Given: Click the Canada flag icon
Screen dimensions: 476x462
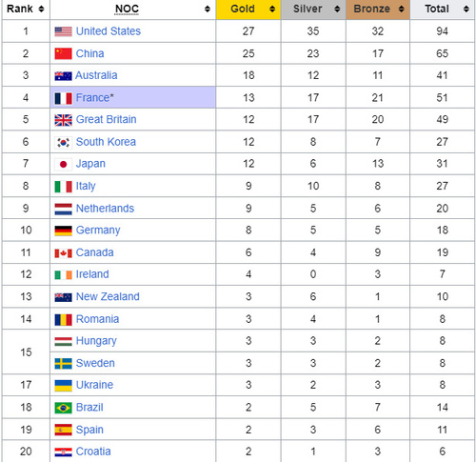Looking at the screenshot, I should (x=63, y=253).
